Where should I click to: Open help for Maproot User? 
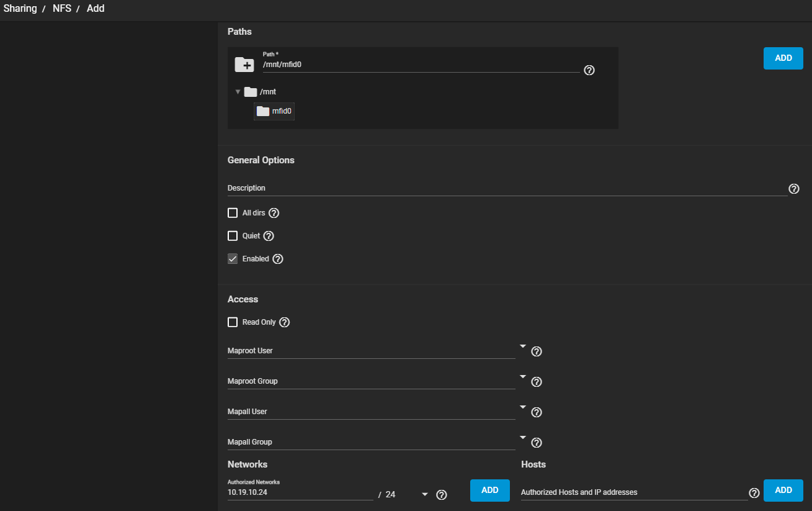537,351
